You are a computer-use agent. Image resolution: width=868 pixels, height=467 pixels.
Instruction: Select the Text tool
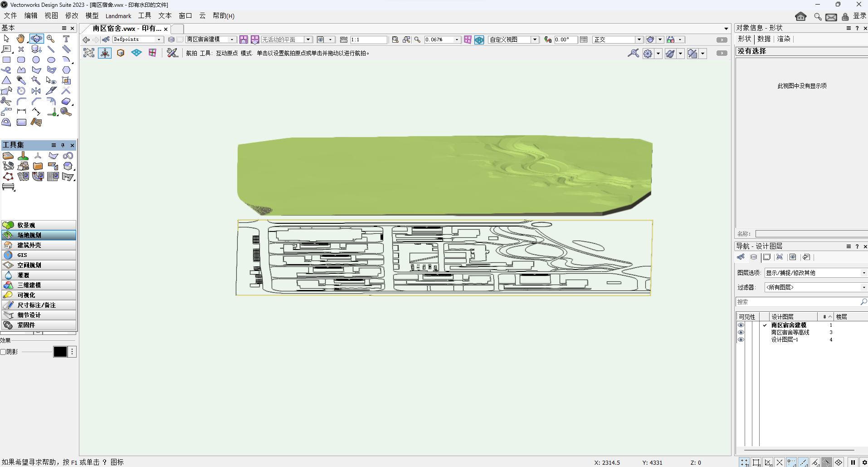(x=66, y=39)
